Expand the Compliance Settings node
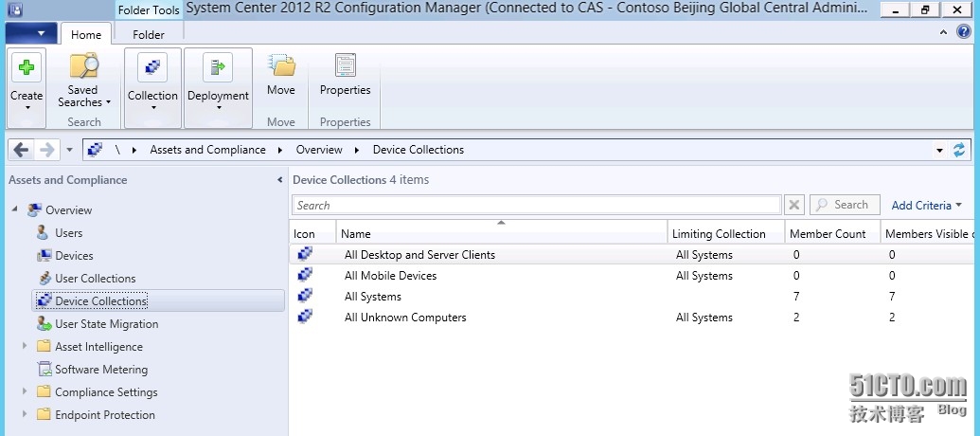Viewport: 980px width, 436px height. pyautogui.click(x=25, y=391)
